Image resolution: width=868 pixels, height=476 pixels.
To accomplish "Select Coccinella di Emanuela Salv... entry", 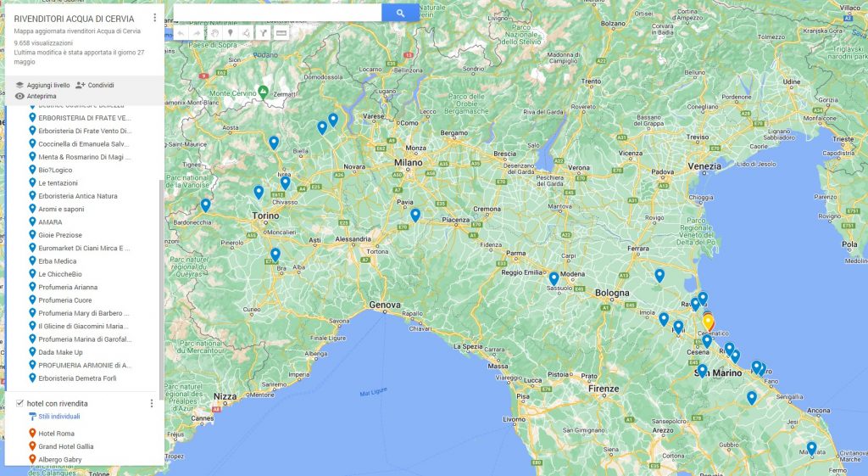I will (x=85, y=144).
